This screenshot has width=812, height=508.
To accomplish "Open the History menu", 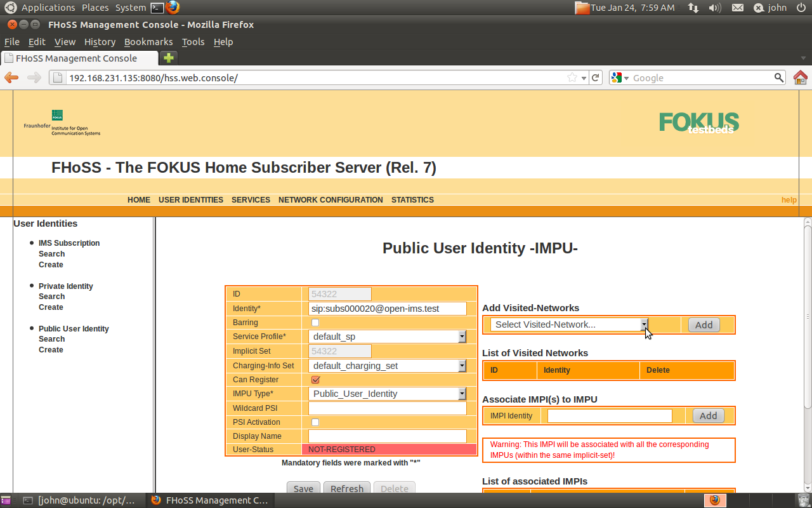I will (x=100, y=42).
